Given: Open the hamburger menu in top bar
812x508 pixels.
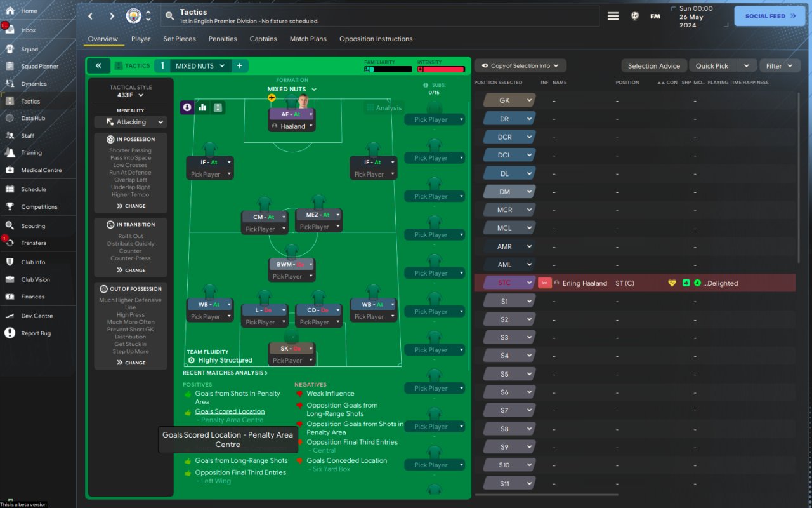Looking at the screenshot, I should pos(613,16).
